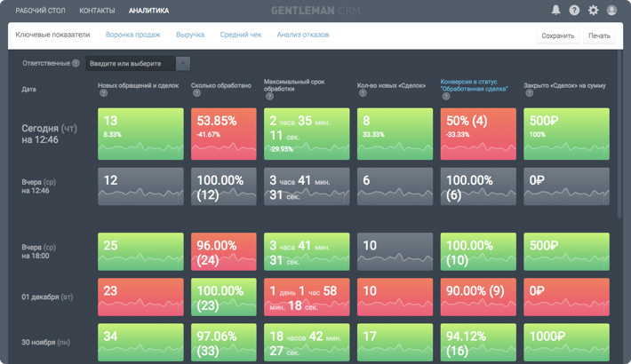Expand the Ответственные dropdown arrow
The width and height of the screenshot is (631, 364).
click(x=182, y=63)
